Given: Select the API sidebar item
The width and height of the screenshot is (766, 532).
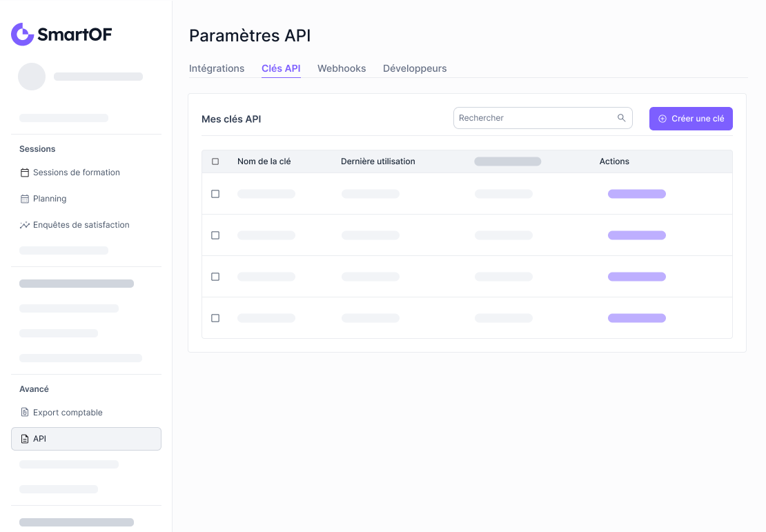Looking at the screenshot, I should point(86,439).
